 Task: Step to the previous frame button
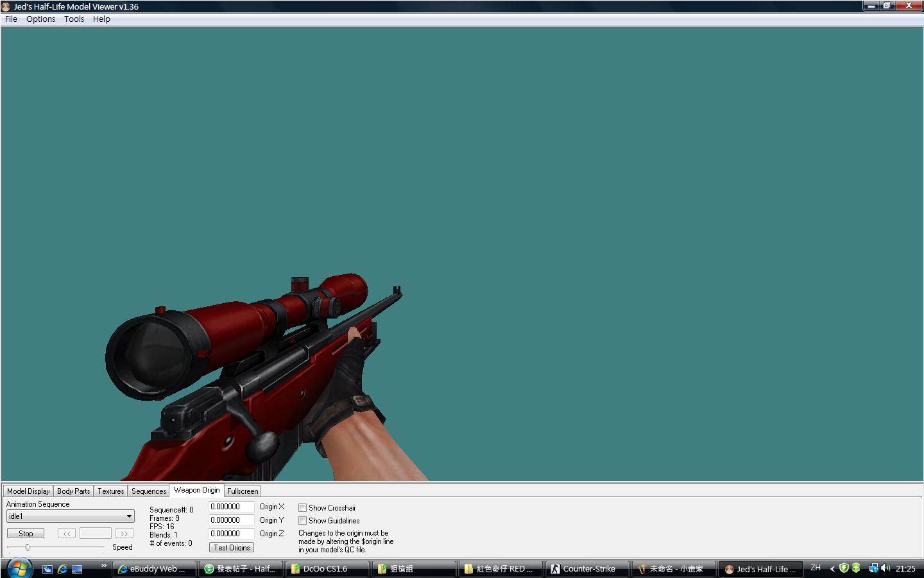tap(67, 534)
